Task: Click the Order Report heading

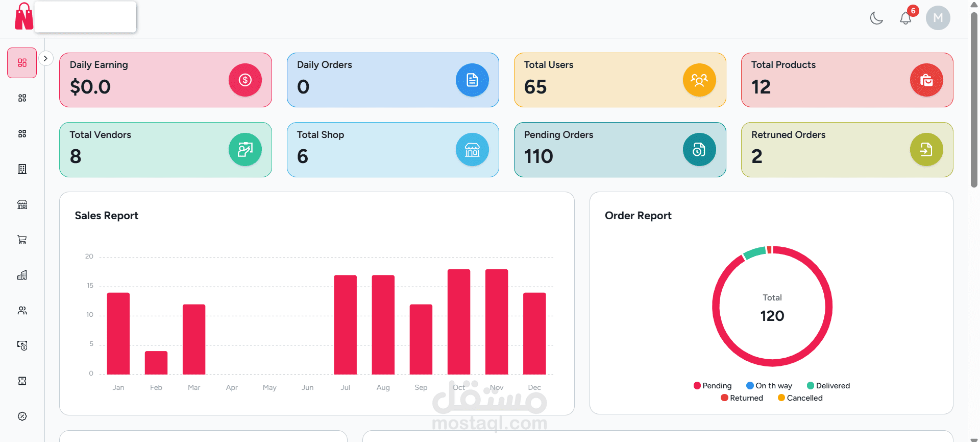Action: coord(638,216)
